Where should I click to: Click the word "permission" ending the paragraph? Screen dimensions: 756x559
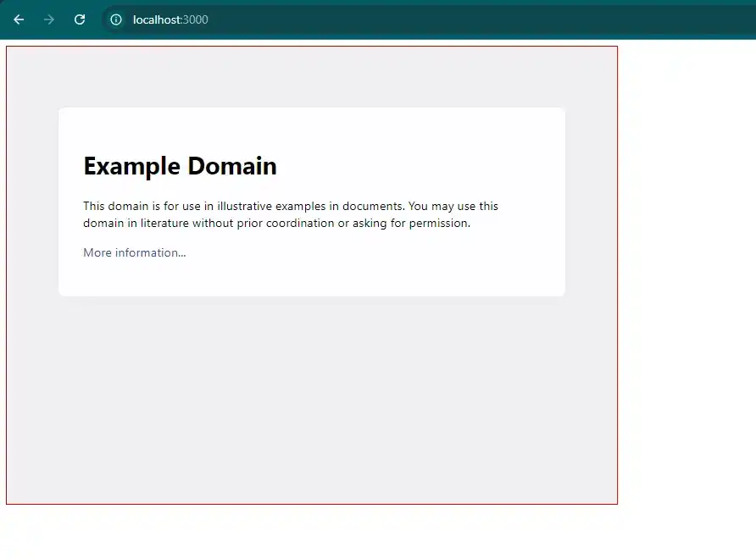point(436,224)
